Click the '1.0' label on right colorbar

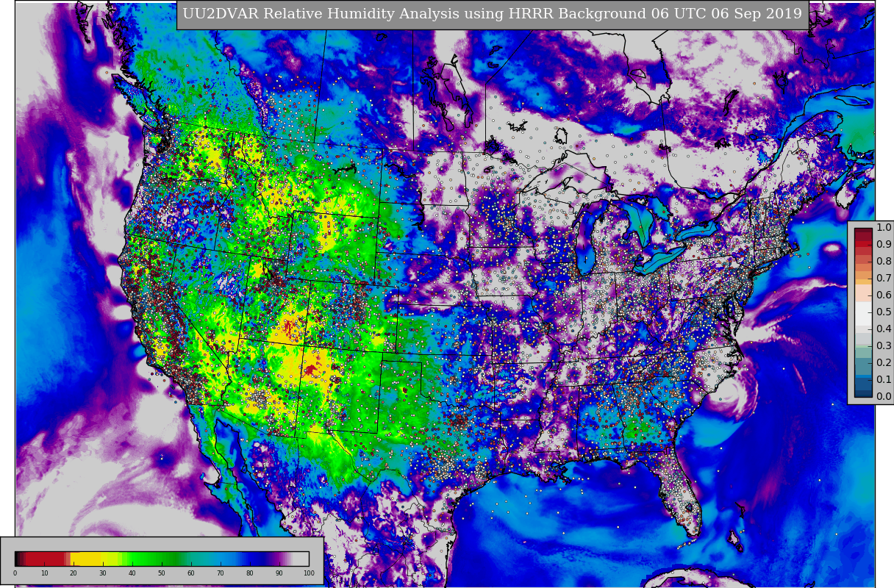click(x=884, y=228)
